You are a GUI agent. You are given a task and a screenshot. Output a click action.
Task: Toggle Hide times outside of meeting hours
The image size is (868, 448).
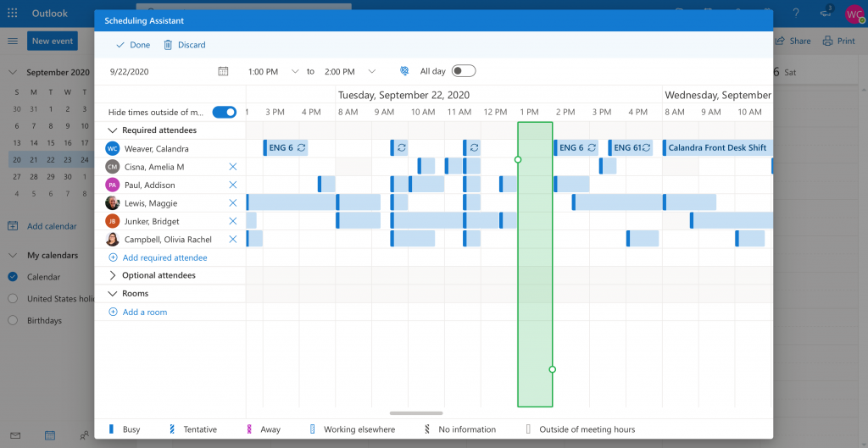pyautogui.click(x=225, y=113)
